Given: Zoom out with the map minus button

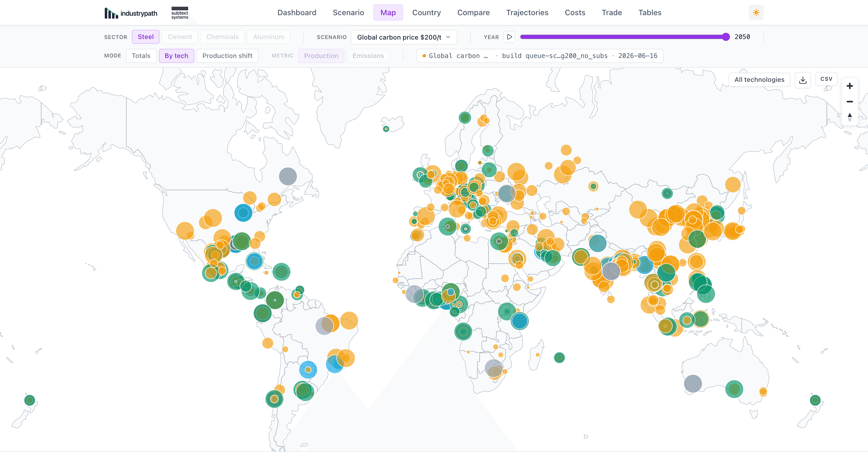Looking at the screenshot, I should coord(850,102).
